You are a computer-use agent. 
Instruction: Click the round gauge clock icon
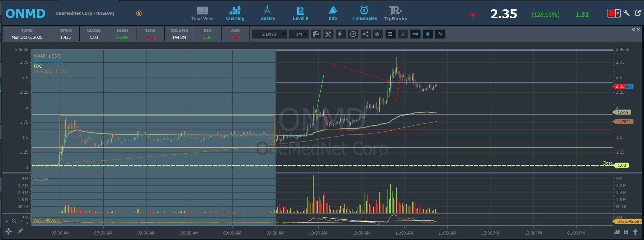click(353, 34)
